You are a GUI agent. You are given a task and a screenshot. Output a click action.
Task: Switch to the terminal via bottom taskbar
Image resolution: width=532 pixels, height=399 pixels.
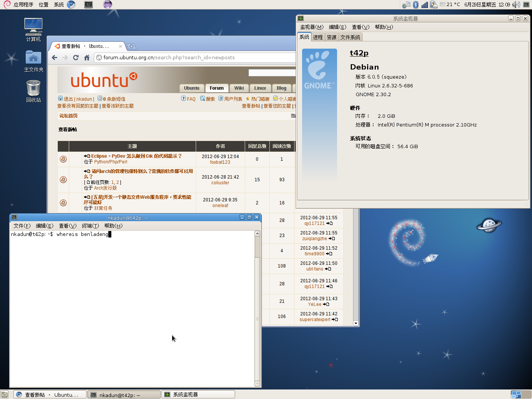[125, 395]
